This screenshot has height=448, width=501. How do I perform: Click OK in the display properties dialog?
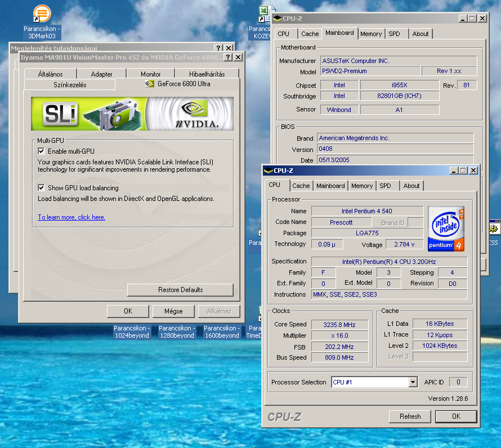click(x=128, y=311)
